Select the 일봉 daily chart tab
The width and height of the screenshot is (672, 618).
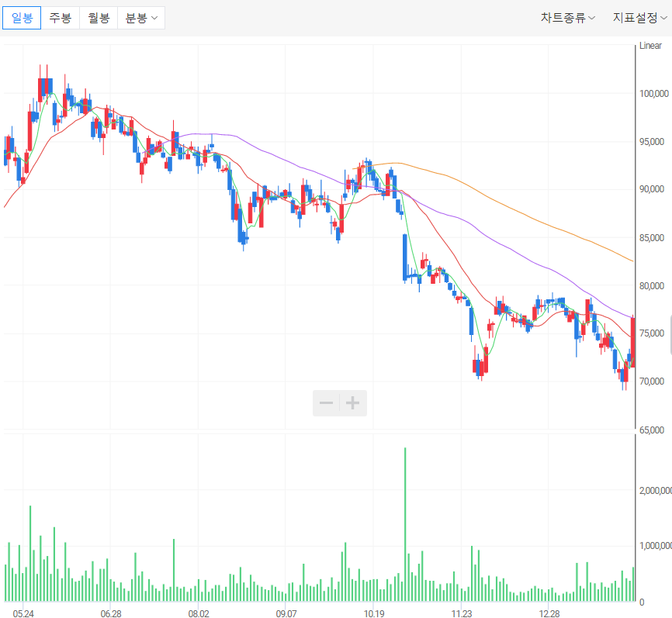coord(22,18)
